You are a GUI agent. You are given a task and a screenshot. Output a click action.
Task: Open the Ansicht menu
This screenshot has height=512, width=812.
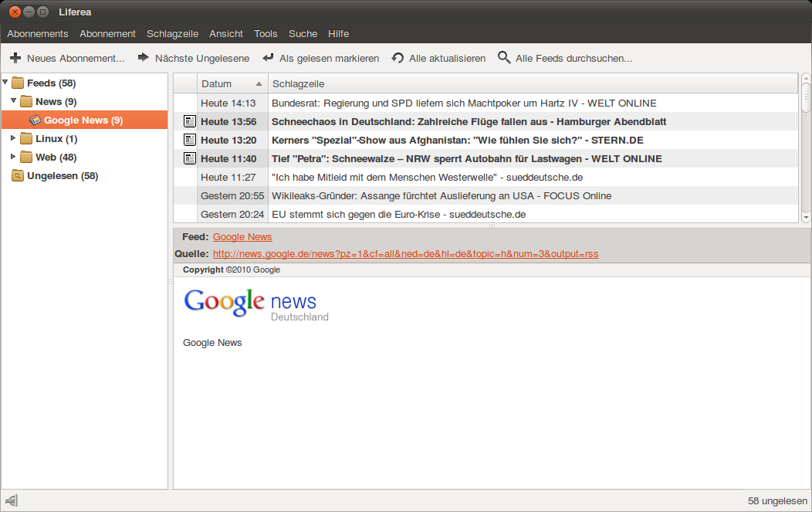226,34
